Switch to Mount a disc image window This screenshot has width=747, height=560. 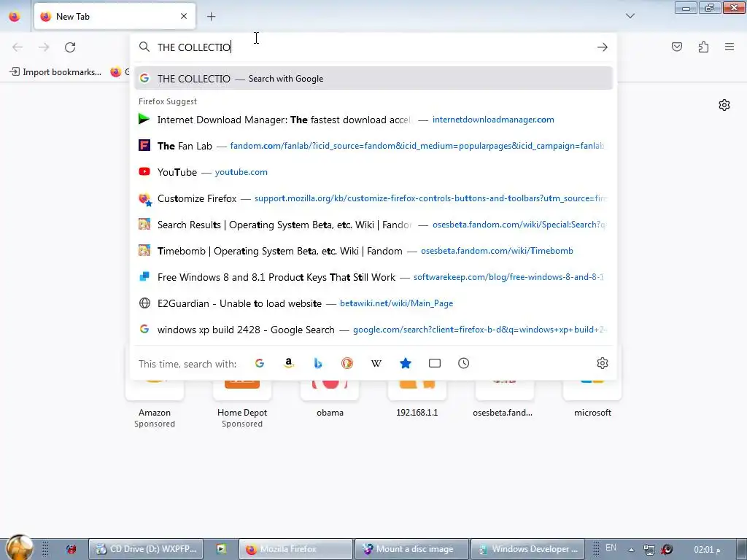(x=411, y=549)
